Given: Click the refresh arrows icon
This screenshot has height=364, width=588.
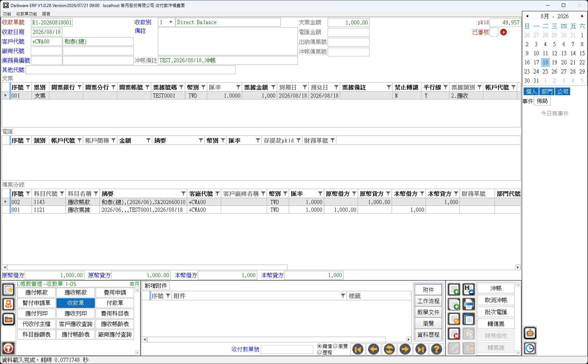Looking at the screenshot, I should pos(389,349).
